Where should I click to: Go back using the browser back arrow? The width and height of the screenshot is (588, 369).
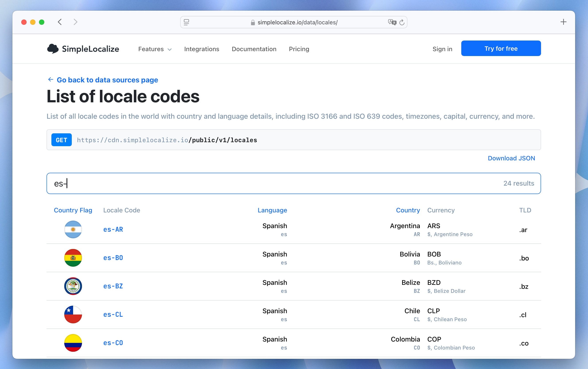coord(60,22)
